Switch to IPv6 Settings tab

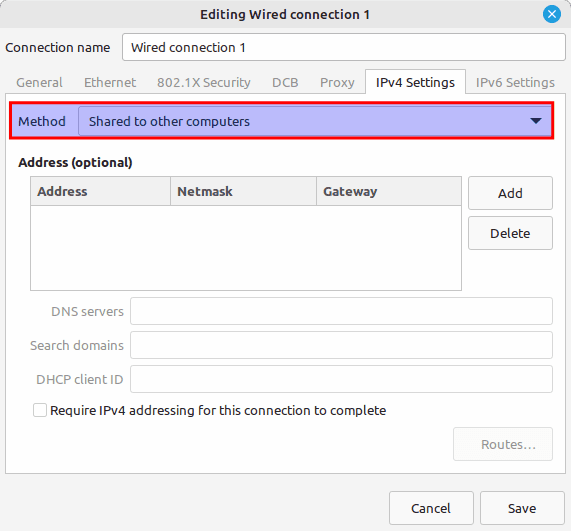click(x=515, y=82)
